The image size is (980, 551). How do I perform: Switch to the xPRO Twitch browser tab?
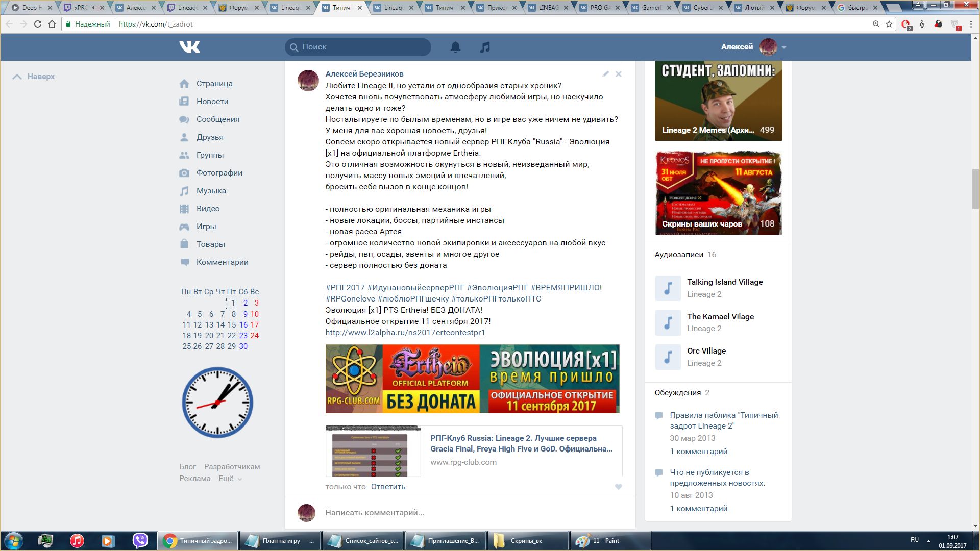(82, 8)
